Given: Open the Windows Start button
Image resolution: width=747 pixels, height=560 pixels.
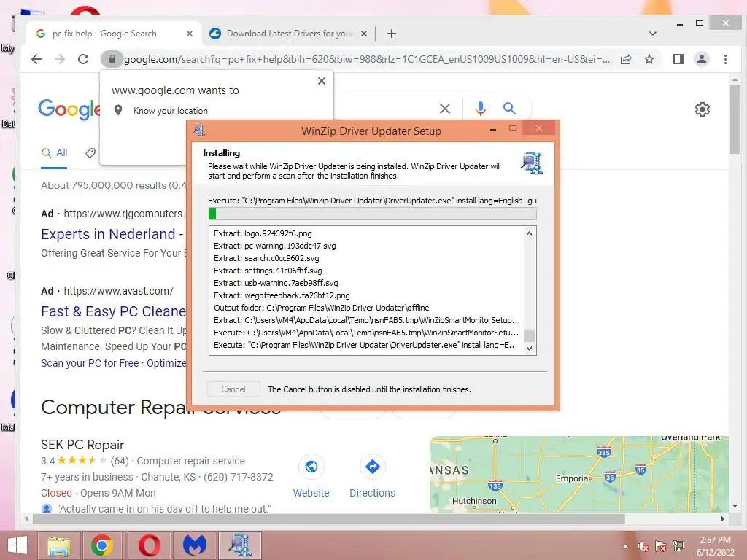Looking at the screenshot, I should pos(18,545).
